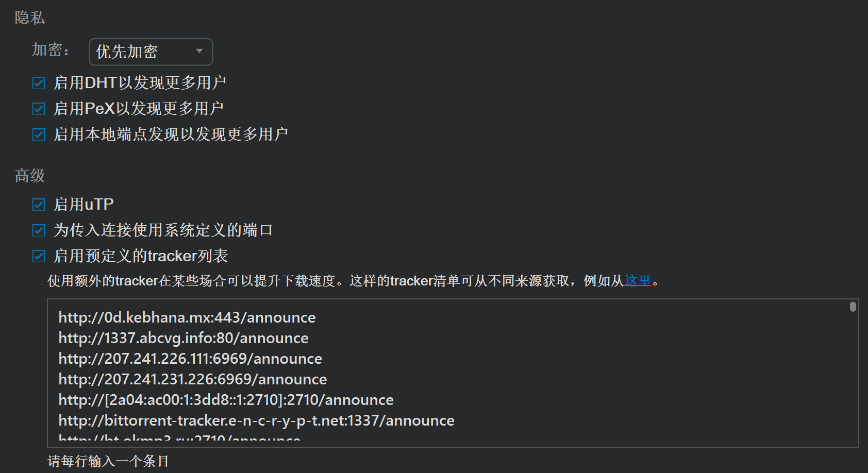Expand encryption options showing 优先加密
The height and width of the screenshot is (473, 868).
[x=150, y=52]
